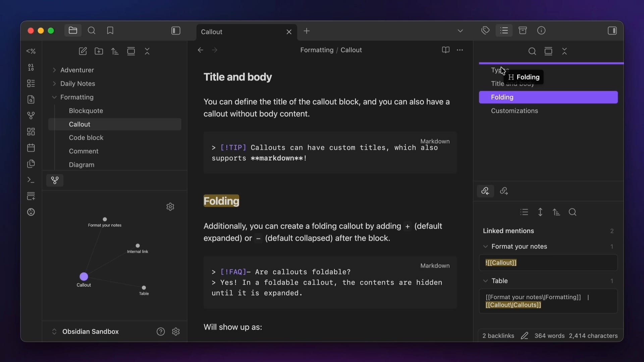Open the Code block note
Screen dimensions: 644x362
[x=86, y=138]
